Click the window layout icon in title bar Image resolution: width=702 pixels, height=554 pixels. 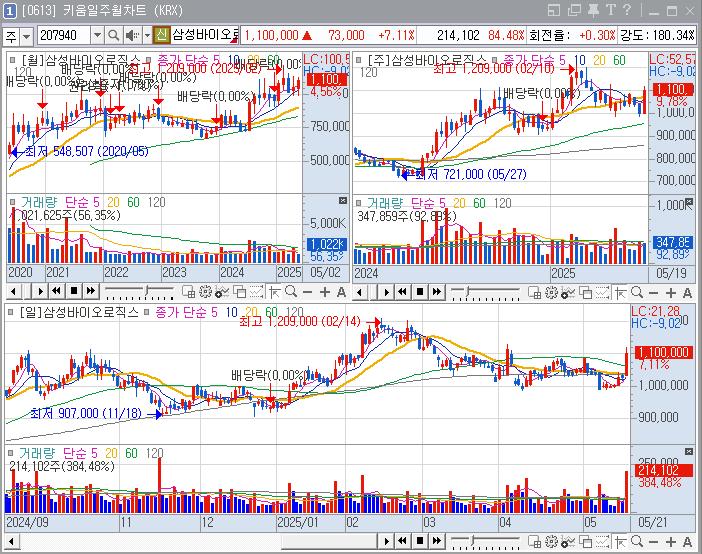554,10
